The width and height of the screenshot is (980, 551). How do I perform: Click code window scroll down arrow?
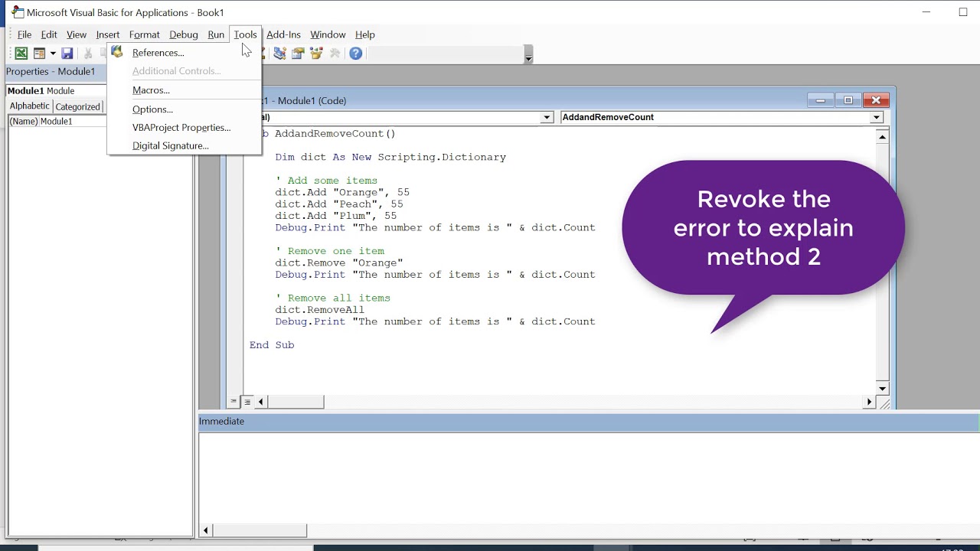[882, 389]
